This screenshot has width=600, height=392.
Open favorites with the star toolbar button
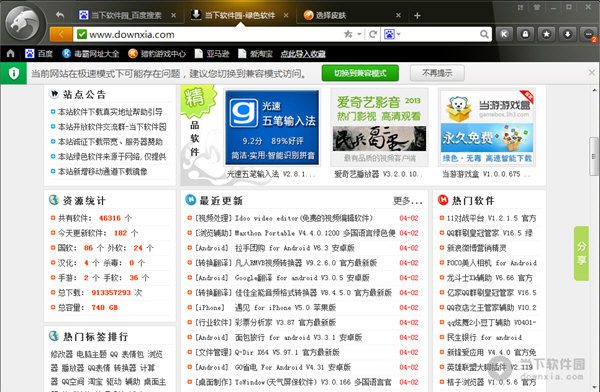point(546,34)
